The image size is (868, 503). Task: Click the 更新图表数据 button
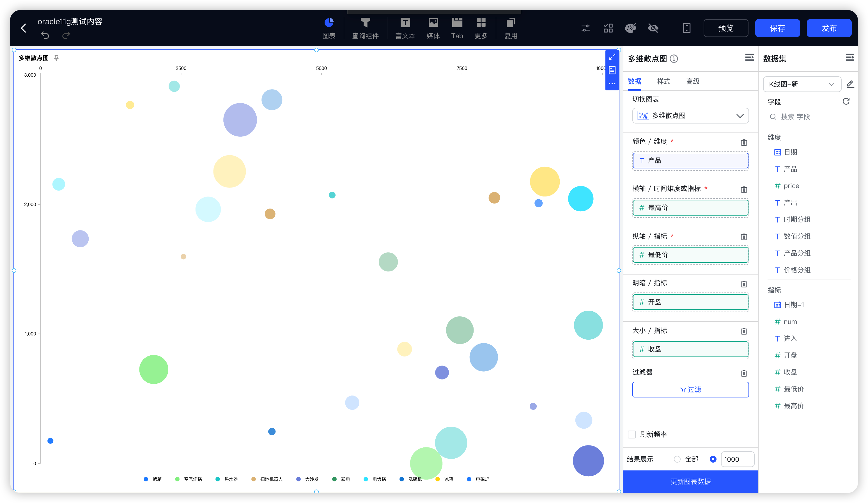[x=690, y=481]
